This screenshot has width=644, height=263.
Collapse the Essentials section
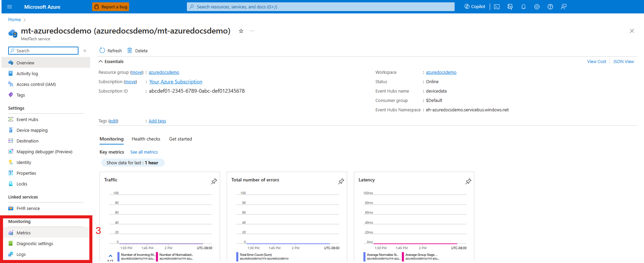111,61
